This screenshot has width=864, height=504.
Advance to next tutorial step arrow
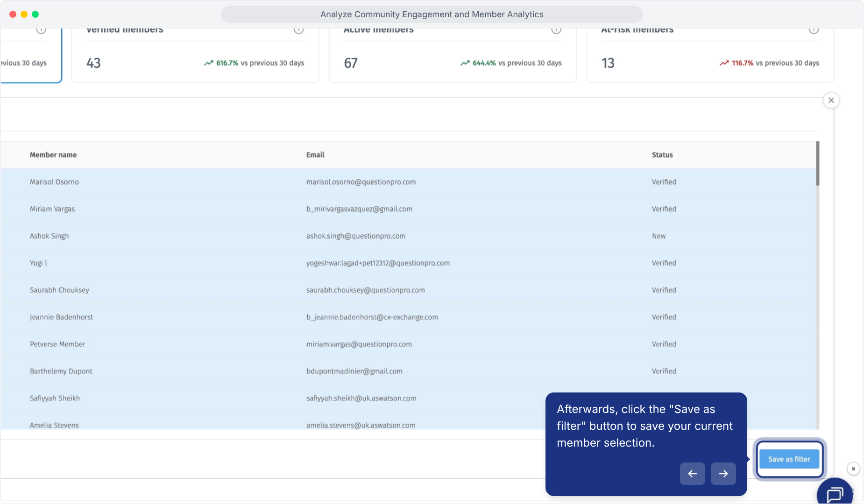[723, 474]
